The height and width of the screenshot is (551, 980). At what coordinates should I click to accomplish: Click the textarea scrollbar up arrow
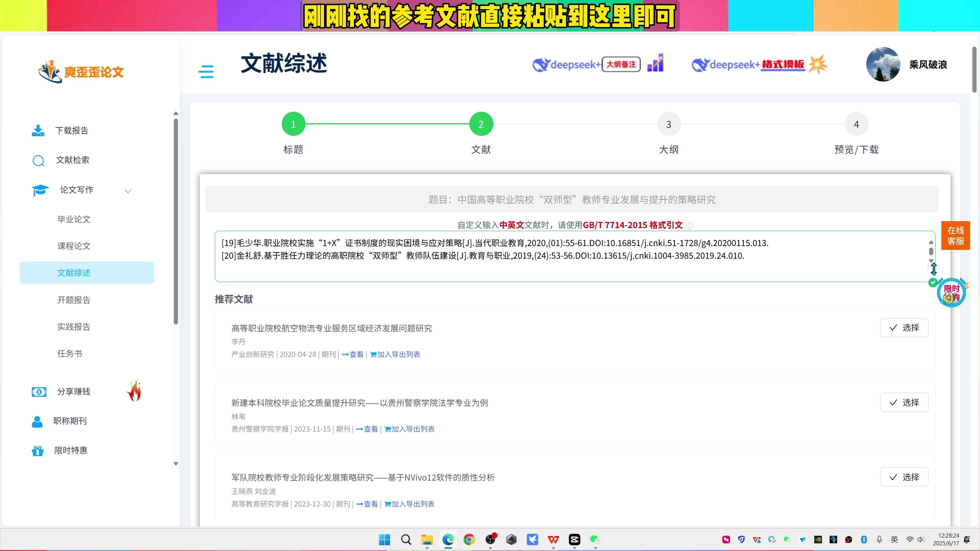(x=931, y=242)
